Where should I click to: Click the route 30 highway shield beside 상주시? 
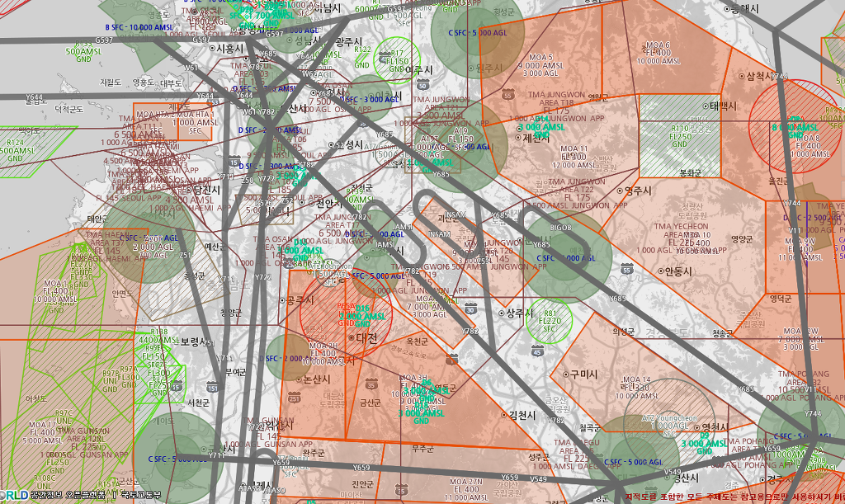coord(470,309)
